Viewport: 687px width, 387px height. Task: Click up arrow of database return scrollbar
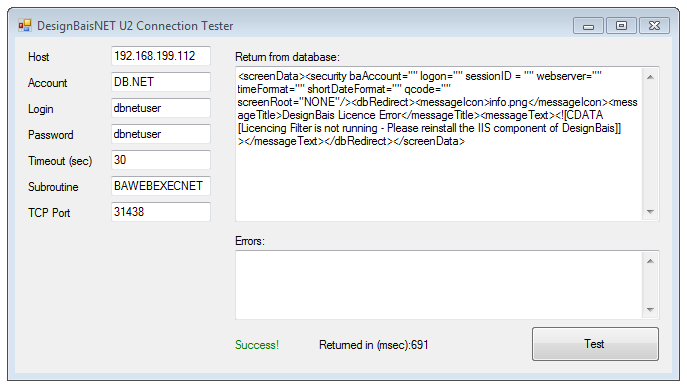tap(650, 77)
